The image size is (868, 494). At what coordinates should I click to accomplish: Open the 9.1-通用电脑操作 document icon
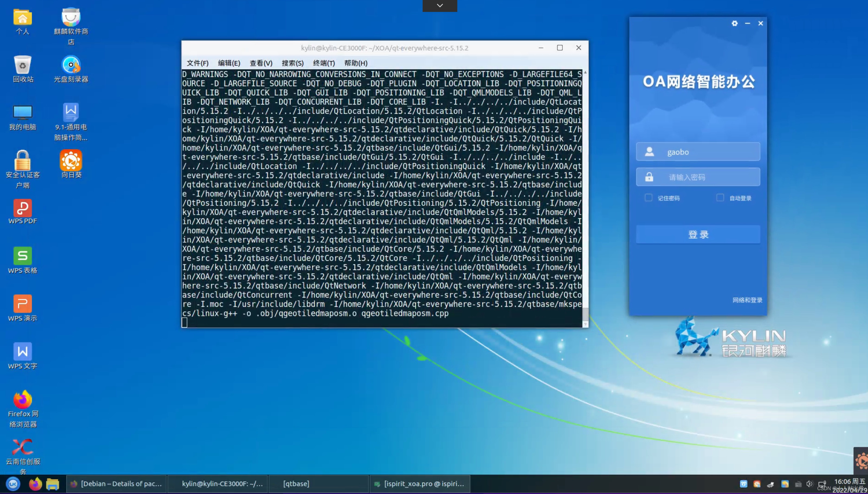71,122
